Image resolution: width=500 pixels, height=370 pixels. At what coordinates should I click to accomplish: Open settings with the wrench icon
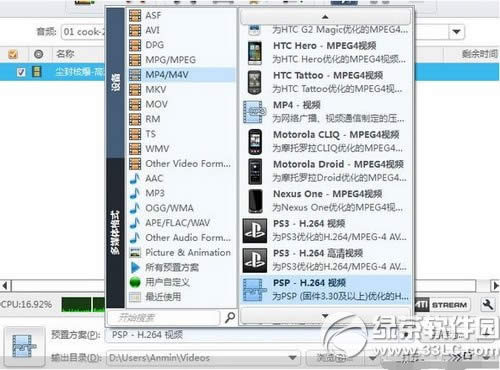tap(488, 305)
